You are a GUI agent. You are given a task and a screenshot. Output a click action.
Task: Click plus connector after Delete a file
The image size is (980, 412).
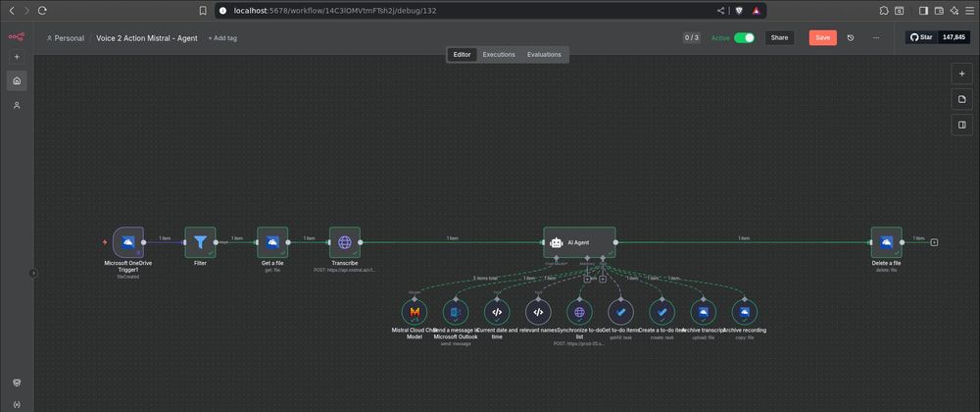coord(934,241)
